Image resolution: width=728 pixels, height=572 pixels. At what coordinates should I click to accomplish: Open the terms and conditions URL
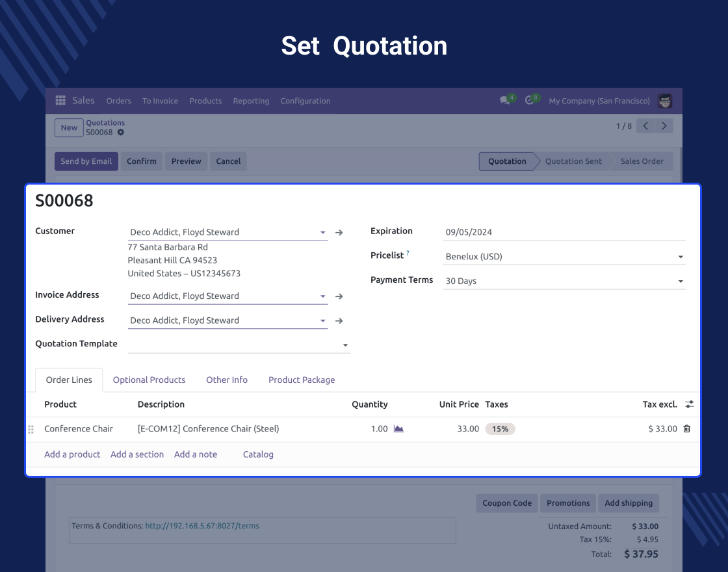pyautogui.click(x=202, y=526)
